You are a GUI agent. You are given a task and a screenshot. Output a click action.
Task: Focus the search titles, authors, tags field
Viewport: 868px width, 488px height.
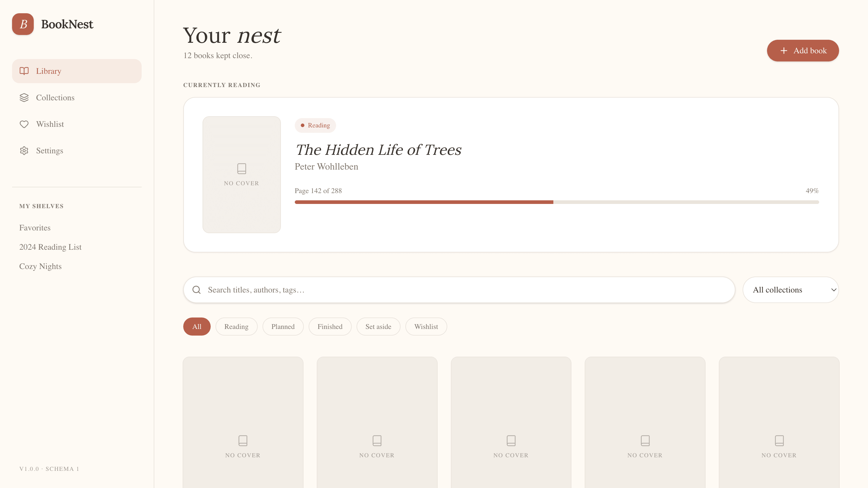click(x=459, y=290)
